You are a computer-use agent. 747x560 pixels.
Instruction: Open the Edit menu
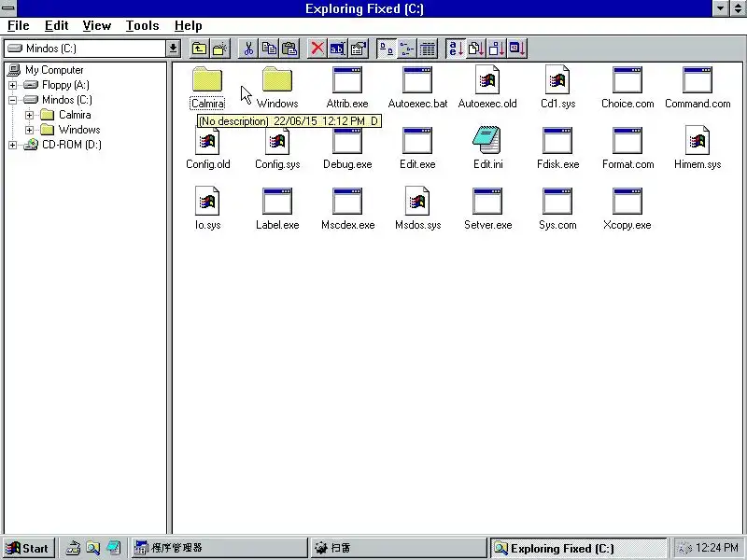(x=57, y=26)
